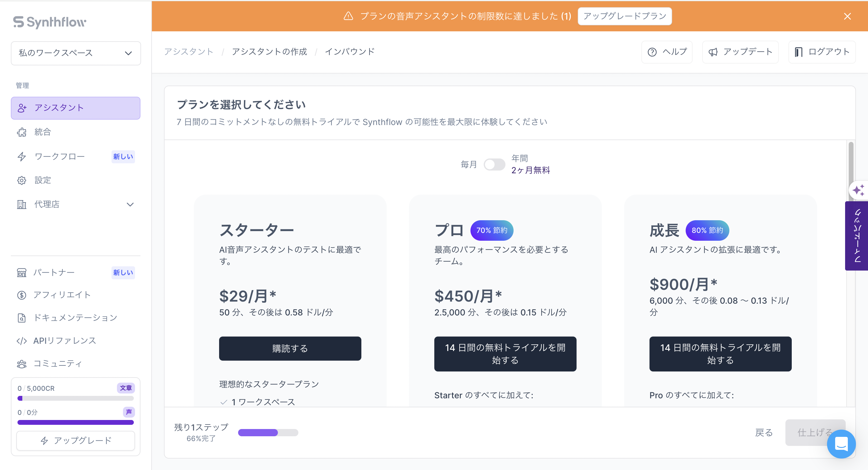Click the ヘルプ button
The width and height of the screenshot is (868, 470).
(x=667, y=52)
